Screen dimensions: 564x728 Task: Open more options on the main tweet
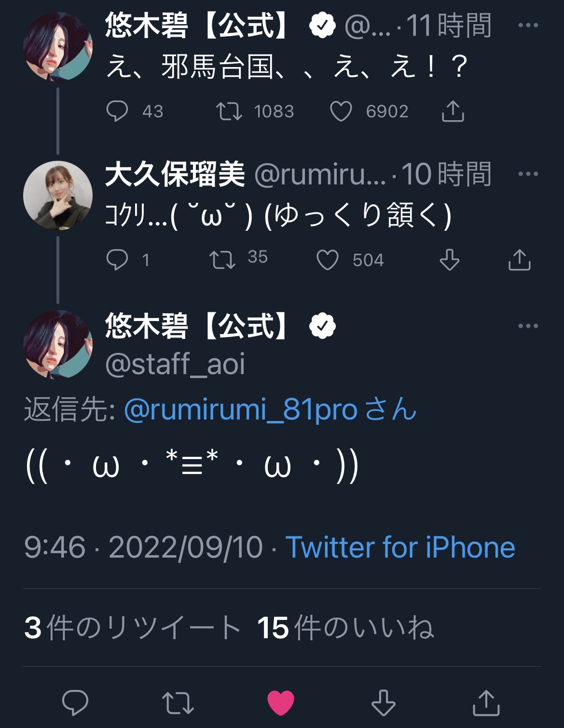[528, 326]
